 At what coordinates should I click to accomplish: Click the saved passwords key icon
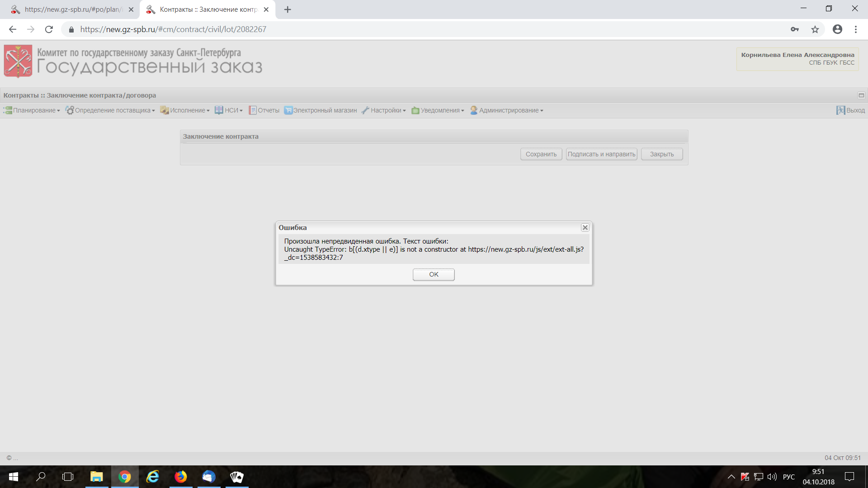(x=795, y=29)
